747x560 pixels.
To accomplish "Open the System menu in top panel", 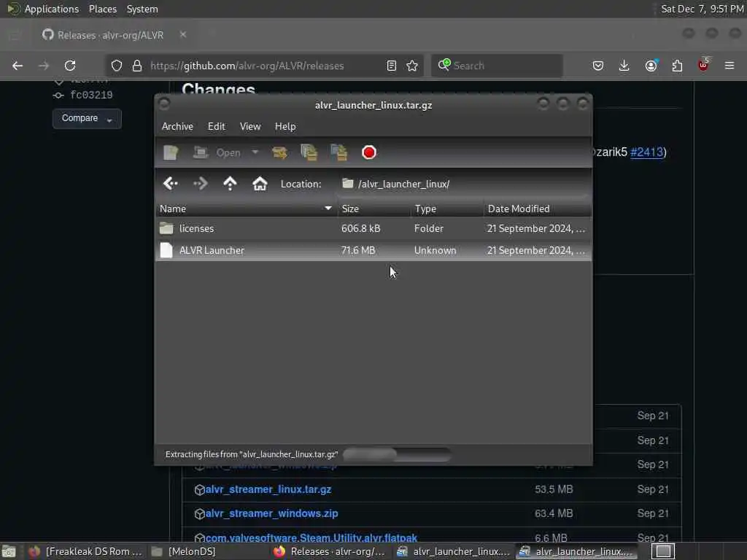I will pos(142,9).
